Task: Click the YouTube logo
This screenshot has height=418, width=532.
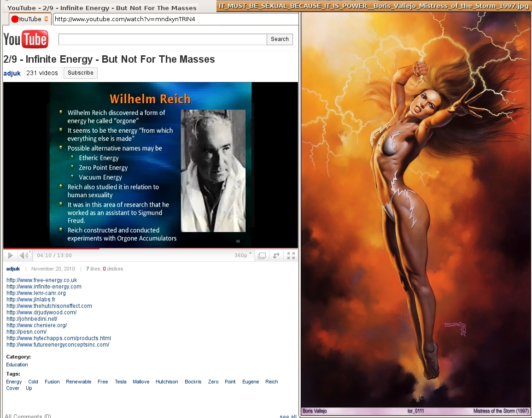Action: click(x=26, y=39)
